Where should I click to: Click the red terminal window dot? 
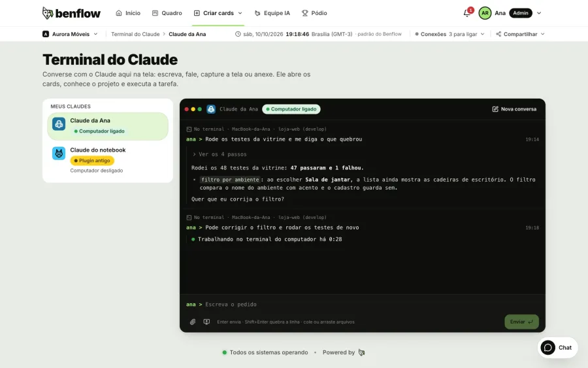pos(186,109)
